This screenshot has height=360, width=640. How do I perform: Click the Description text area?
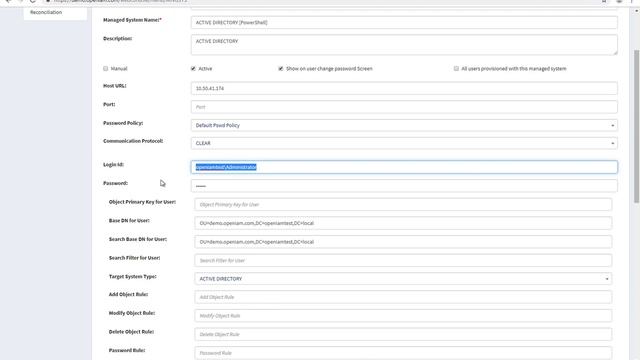[404, 44]
